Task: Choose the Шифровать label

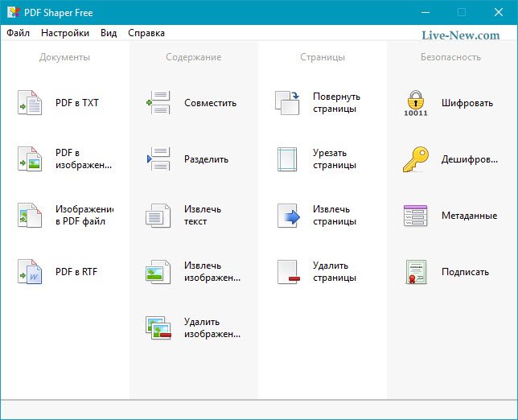Action: click(467, 103)
